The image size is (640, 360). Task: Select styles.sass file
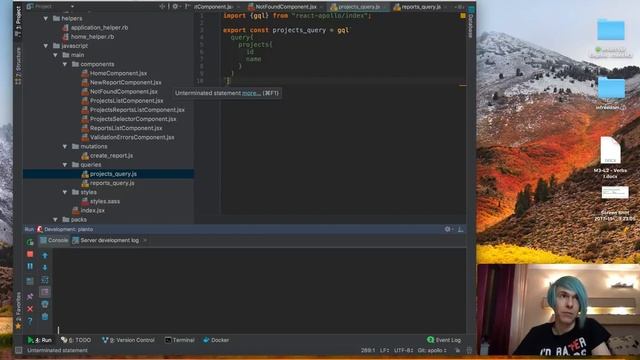pos(104,201)
